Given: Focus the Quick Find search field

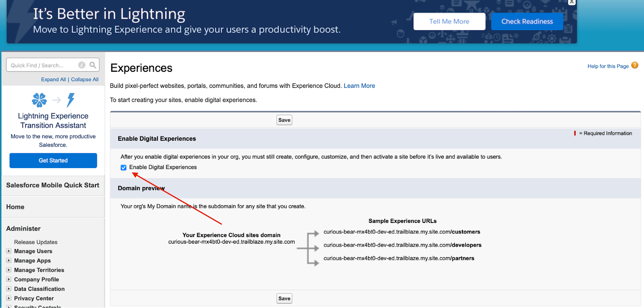Looking at the screenshot, I should 42,65.
